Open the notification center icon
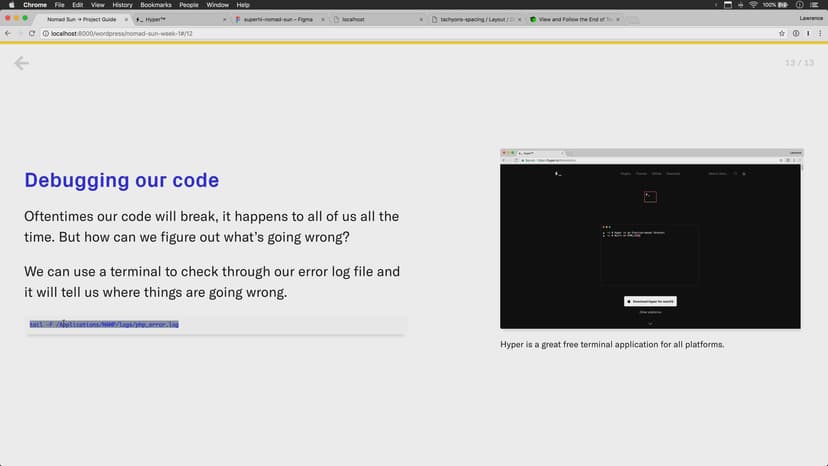828x466 pixels. [815, 5]
